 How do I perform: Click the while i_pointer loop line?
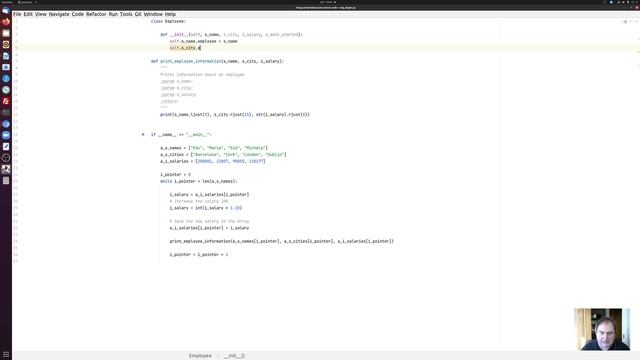[198, 181]
